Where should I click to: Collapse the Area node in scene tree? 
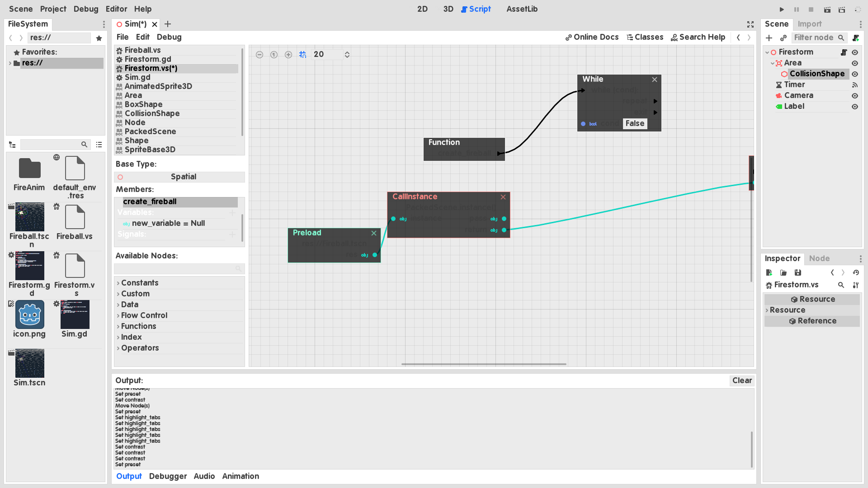773,63
